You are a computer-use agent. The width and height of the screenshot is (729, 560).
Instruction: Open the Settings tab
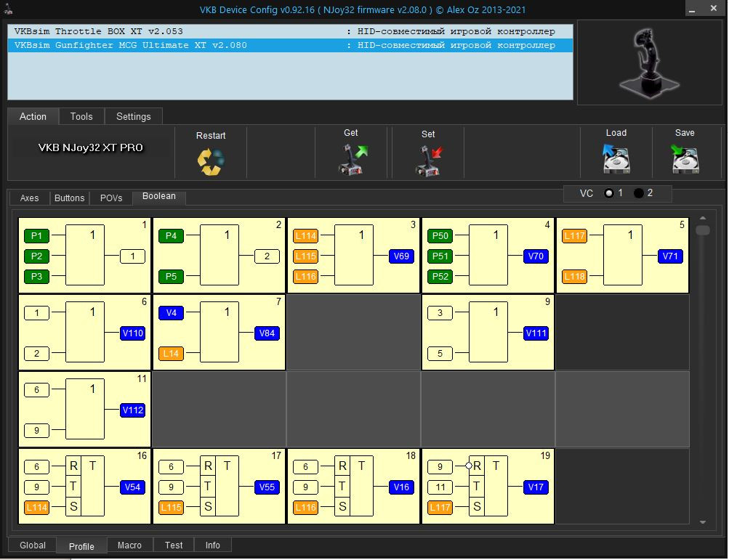[134, 116]
